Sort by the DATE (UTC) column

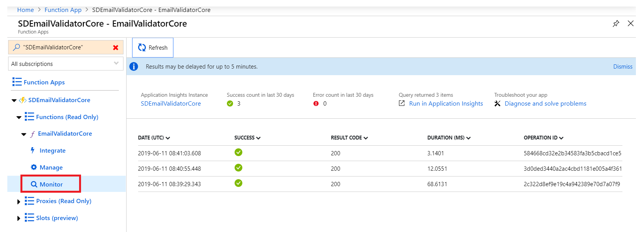pos(154,138)
